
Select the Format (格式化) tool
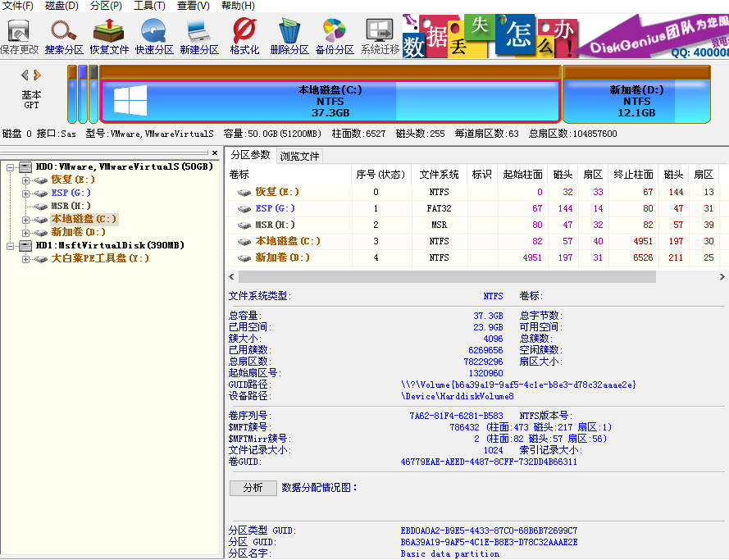(x=244, y=36)
